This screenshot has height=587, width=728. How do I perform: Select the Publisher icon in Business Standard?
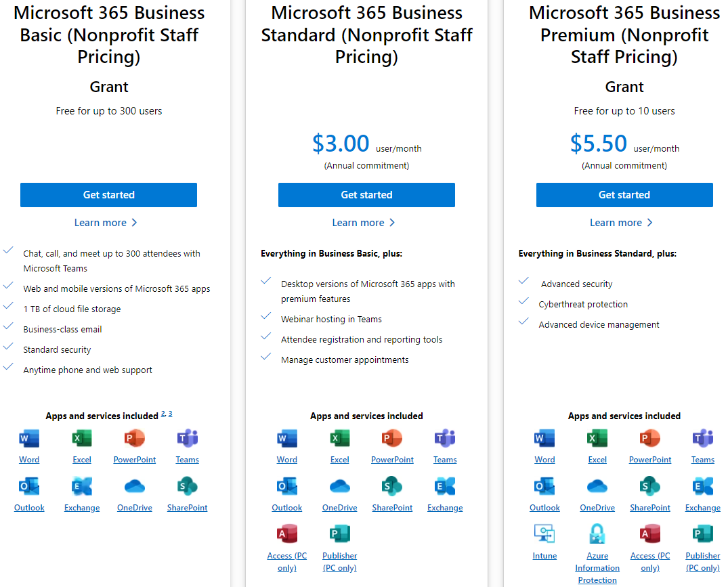(340, 534)
